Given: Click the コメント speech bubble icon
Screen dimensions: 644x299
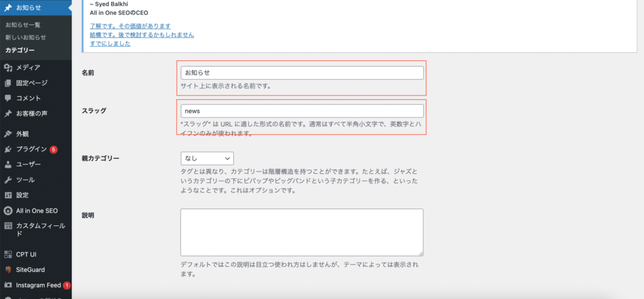Looking at the screenshot, I should 8,99.
